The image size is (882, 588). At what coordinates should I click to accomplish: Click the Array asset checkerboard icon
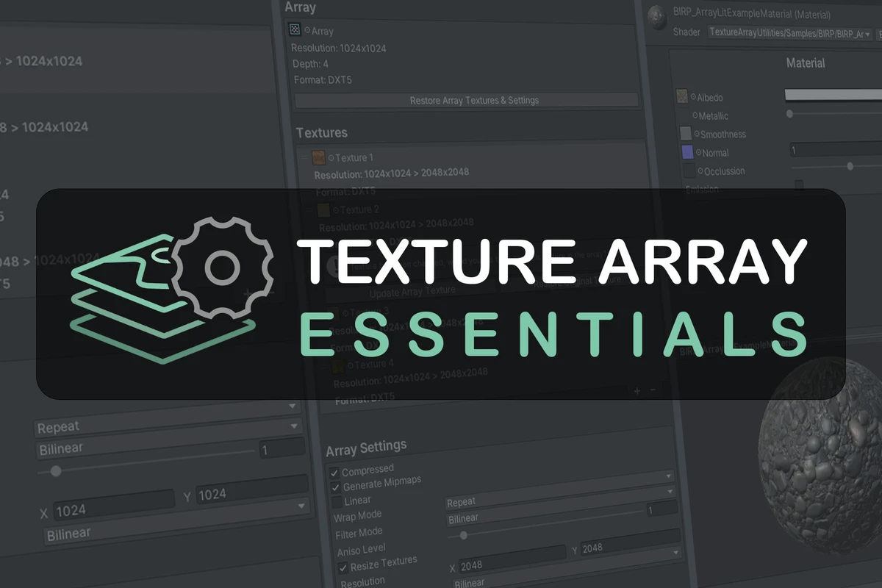click(x=295, y=30)
